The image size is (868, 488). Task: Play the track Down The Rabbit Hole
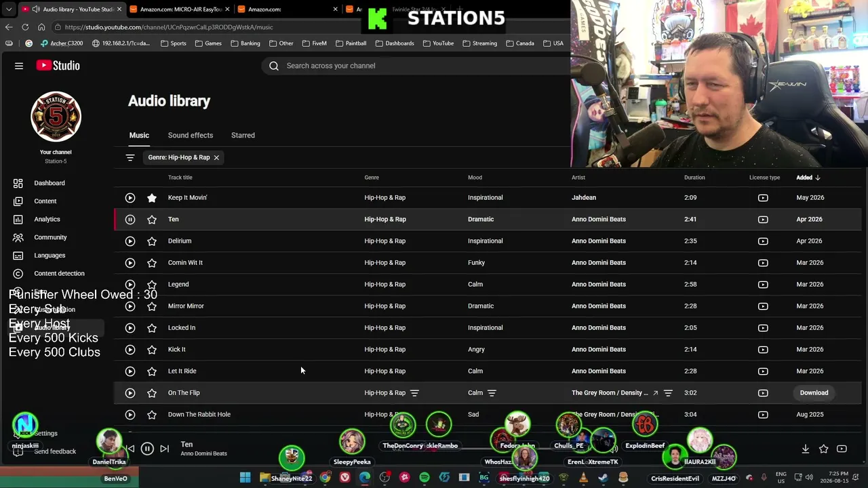coord(130,415)
